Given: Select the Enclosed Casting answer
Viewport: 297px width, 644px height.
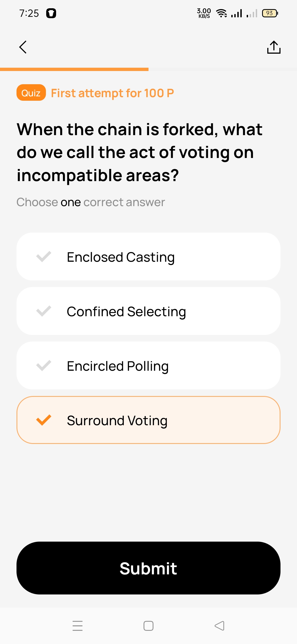Looking at the screenshot, I should (148, 257).
